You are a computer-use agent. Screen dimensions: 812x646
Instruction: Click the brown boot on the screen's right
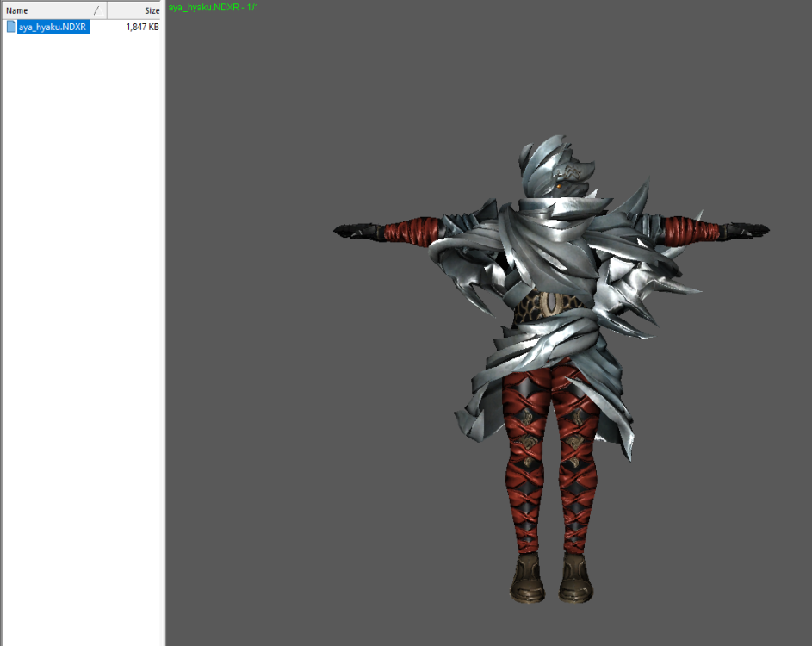click(574, 577)
